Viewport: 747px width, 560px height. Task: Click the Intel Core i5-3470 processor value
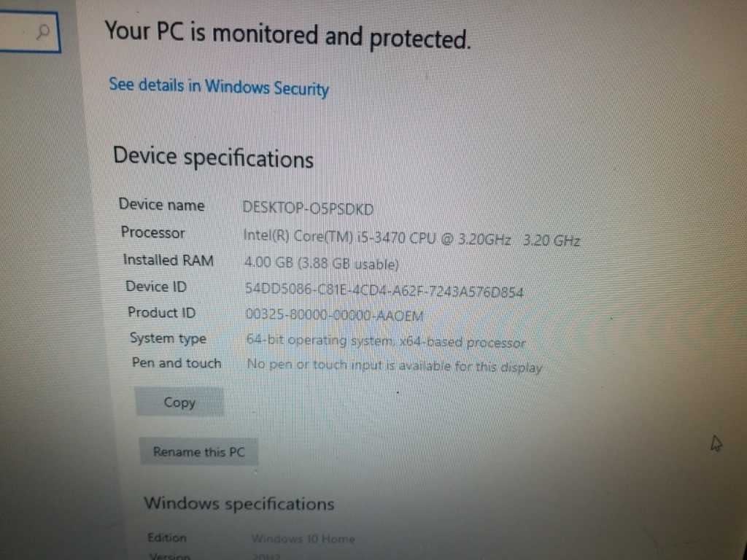[x=411, y=237]
